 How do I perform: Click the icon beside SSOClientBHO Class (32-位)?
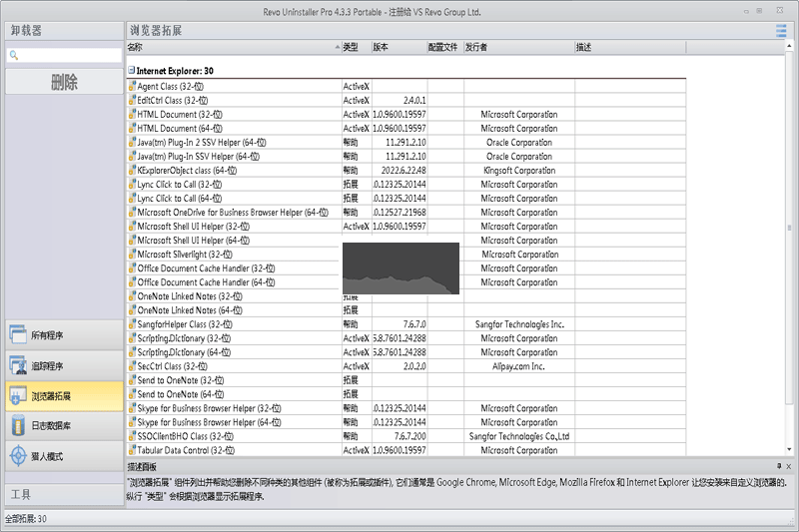point(132,436)
